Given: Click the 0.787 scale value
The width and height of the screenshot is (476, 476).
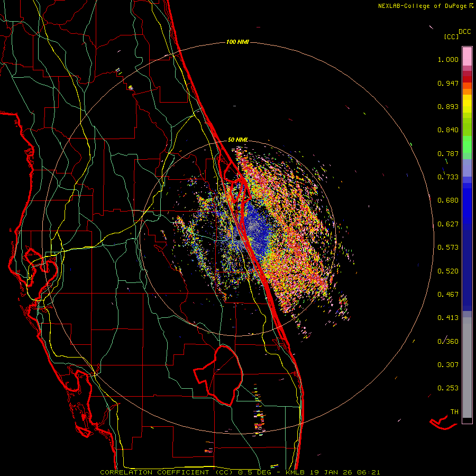Looking at the screenshot, I should pos(448,153).
